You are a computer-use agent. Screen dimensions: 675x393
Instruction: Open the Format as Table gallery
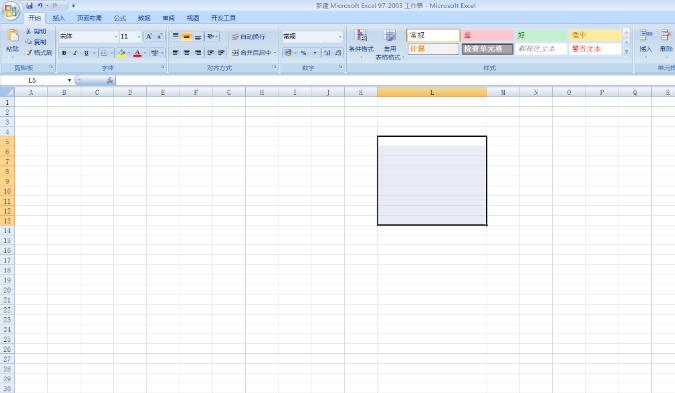(x=390, y=44)
